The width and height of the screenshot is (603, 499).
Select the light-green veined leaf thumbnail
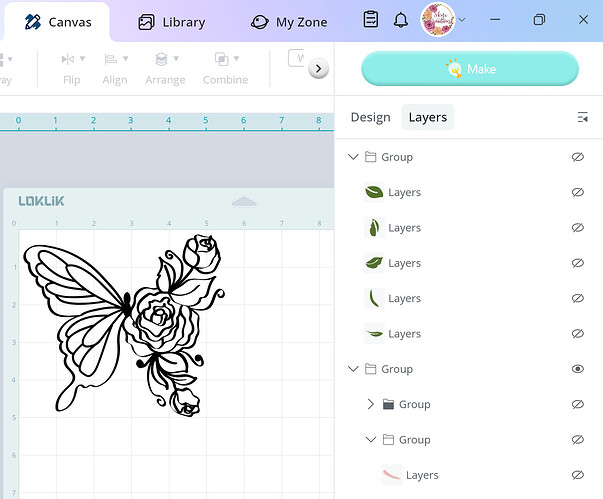pos(374,263)
